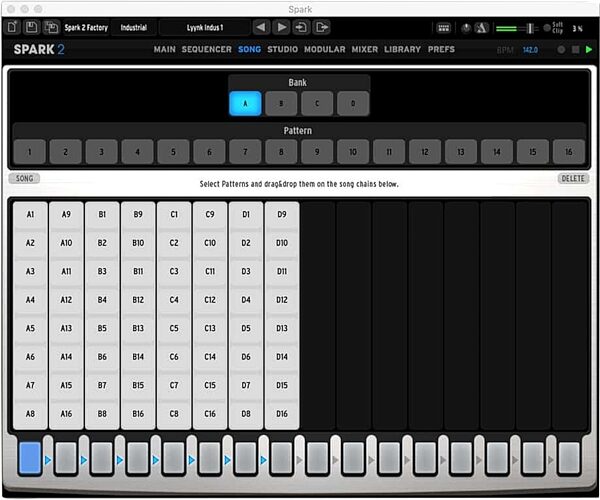Click the SONG button
Image resolution: width=600 pixels, height=500 pixels.
click(24, 178)
